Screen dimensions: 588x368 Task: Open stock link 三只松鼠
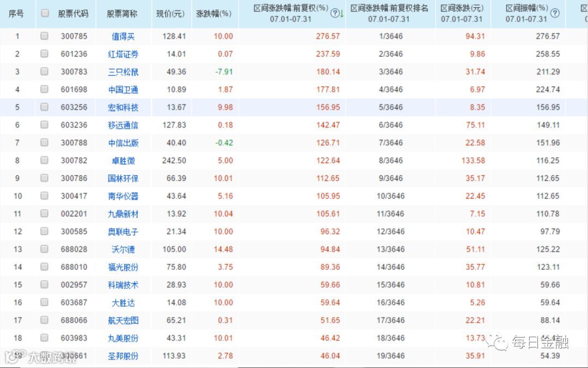pos(123,72)
